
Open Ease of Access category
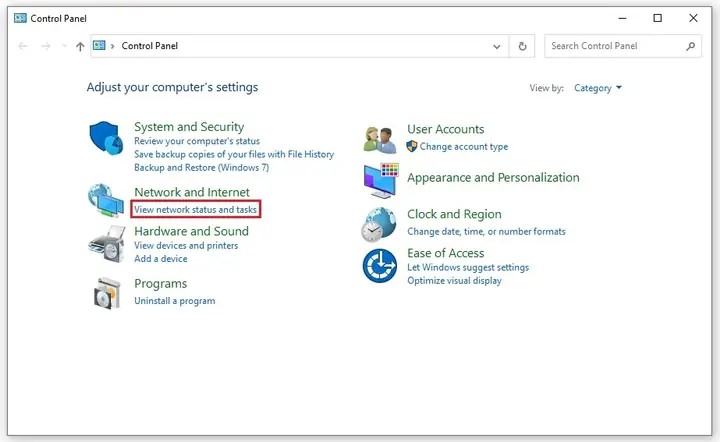[x=445, y=253]
